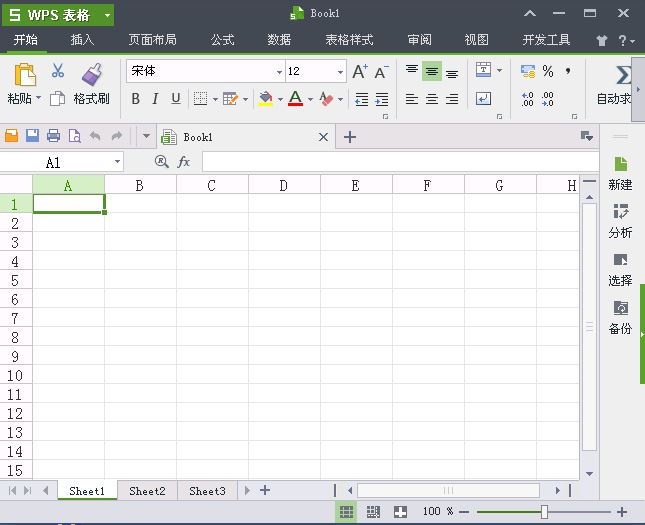Image resolution: width=645 pixels, height=525 pixels.
Task: Open the 页面布局 ribbon tab
Action: click(153, 39)
